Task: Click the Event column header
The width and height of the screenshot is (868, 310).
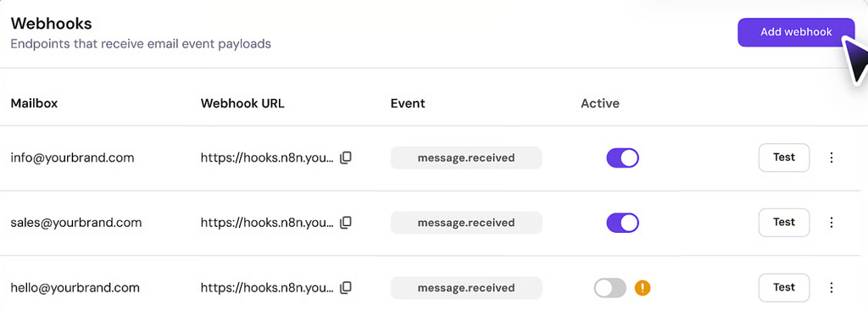Action: tap(408, 103)
